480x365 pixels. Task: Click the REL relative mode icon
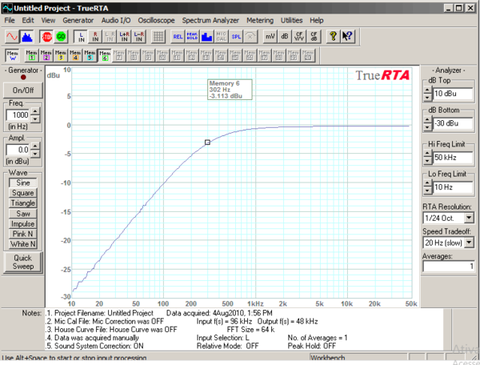tap(178, 37)
